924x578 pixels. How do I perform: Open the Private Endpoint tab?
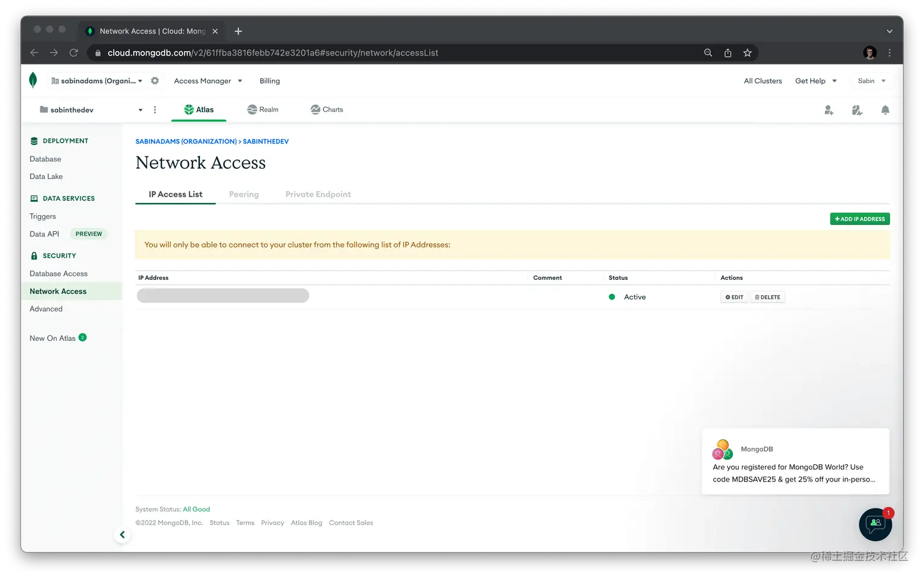(318, 194)
